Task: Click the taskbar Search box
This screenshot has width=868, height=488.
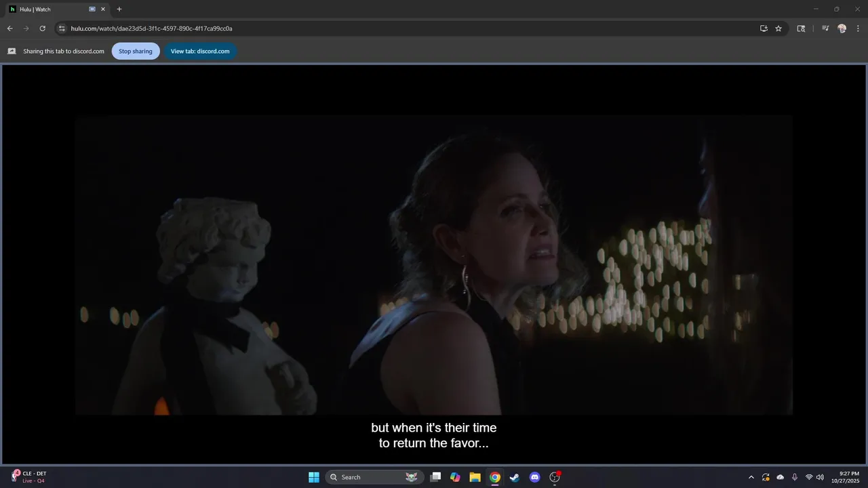Action: click(375, 477)
